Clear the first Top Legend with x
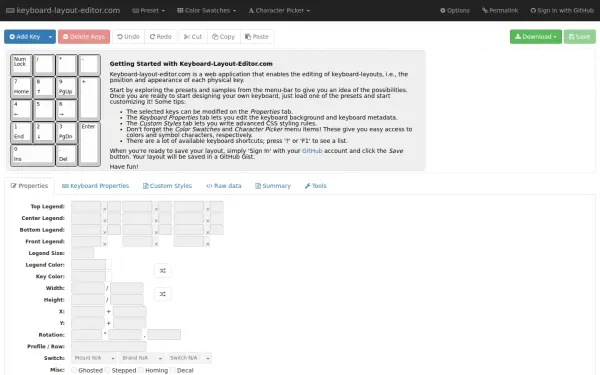Viewport: 600px width, 375px height. click(x=104, y=209)
